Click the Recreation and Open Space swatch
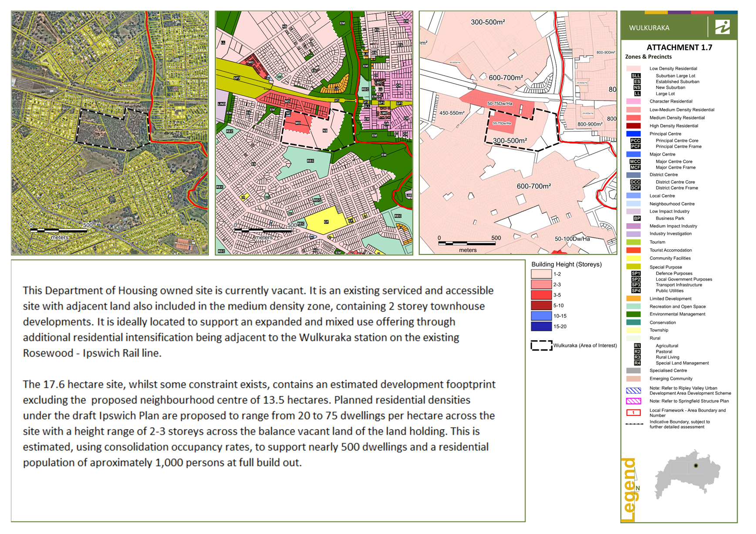 633,306
